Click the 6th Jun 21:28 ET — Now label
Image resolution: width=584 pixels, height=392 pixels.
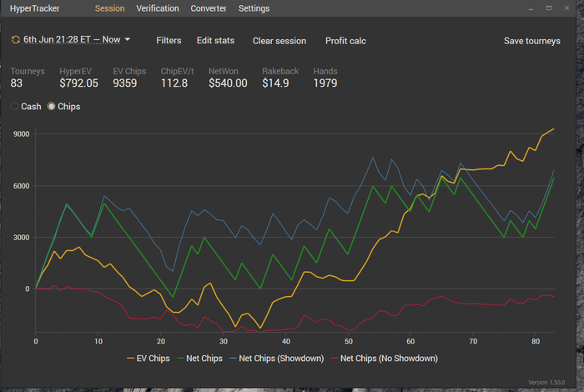[72, 39]
